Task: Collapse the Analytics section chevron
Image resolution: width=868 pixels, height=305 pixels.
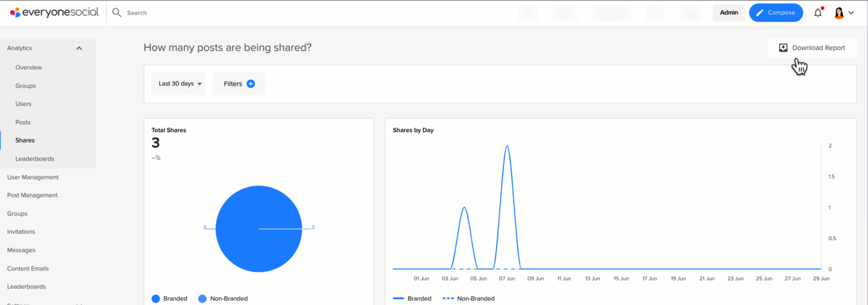Action: point(79,48)
